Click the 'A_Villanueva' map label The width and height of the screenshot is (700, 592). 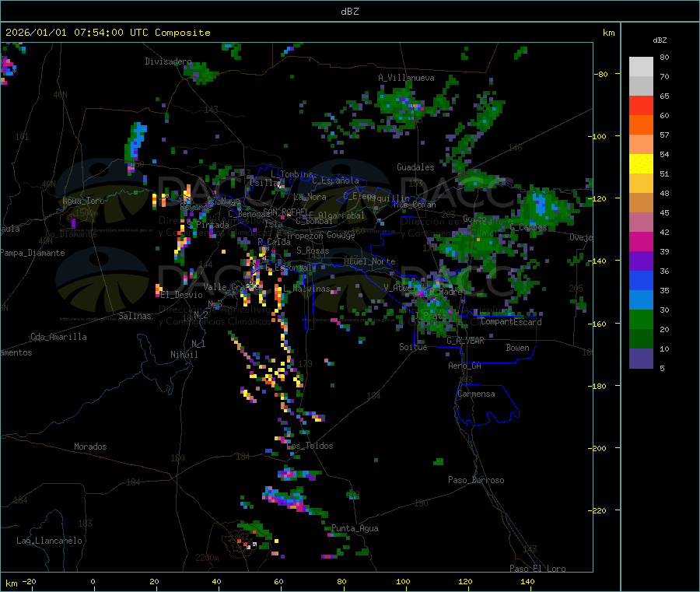click(x=406, y=78)
